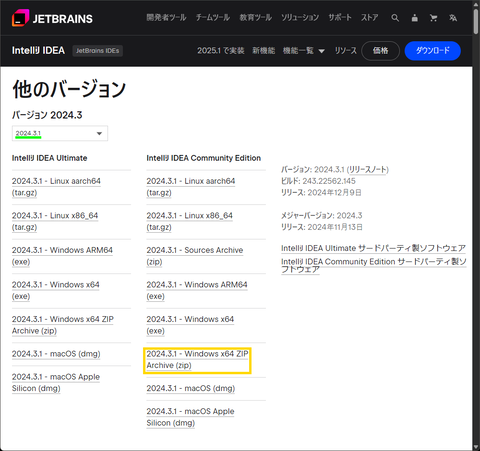Click the JetBrains IDEs badge

(98, 51)
